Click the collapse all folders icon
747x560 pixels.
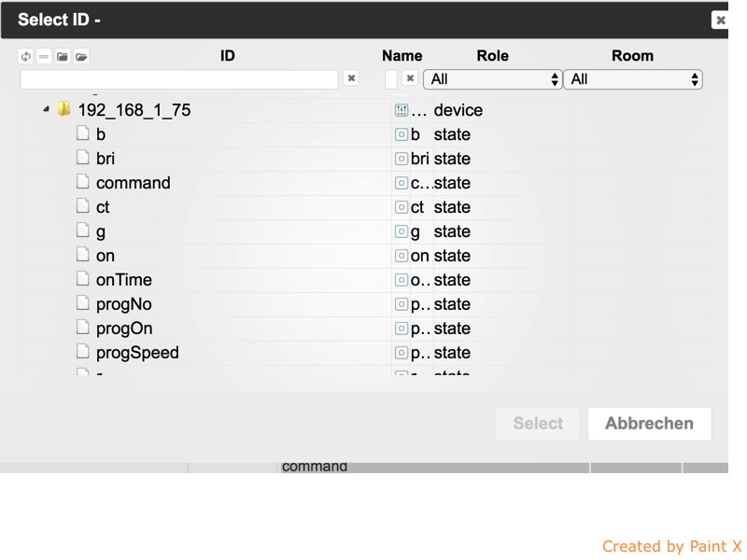click(63, 57)
